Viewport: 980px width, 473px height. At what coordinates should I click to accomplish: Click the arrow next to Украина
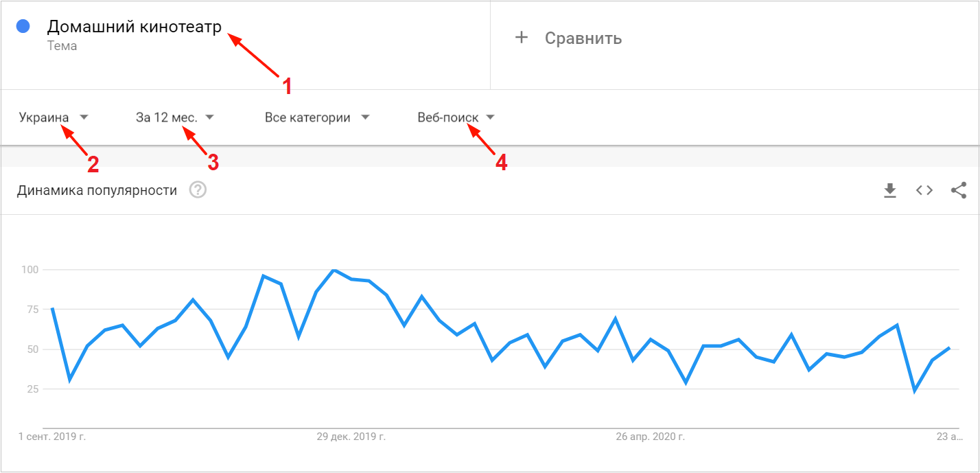coord(84,117)
